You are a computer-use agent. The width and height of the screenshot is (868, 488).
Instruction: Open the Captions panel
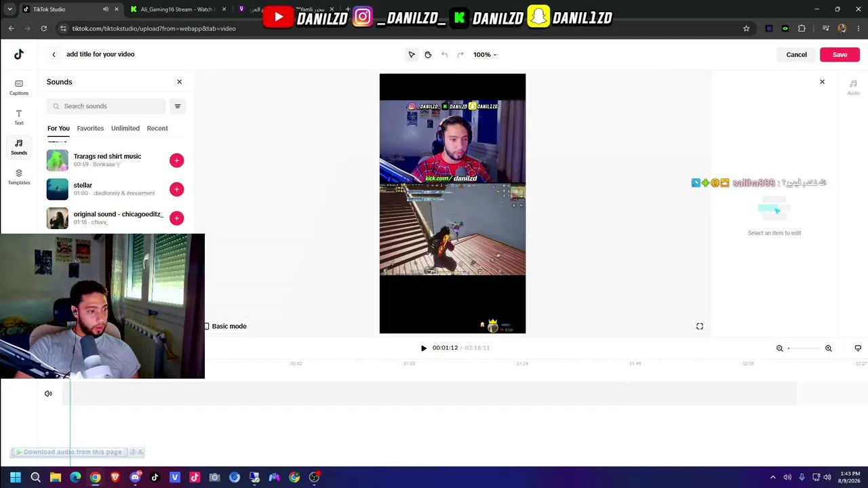(19, 87)
